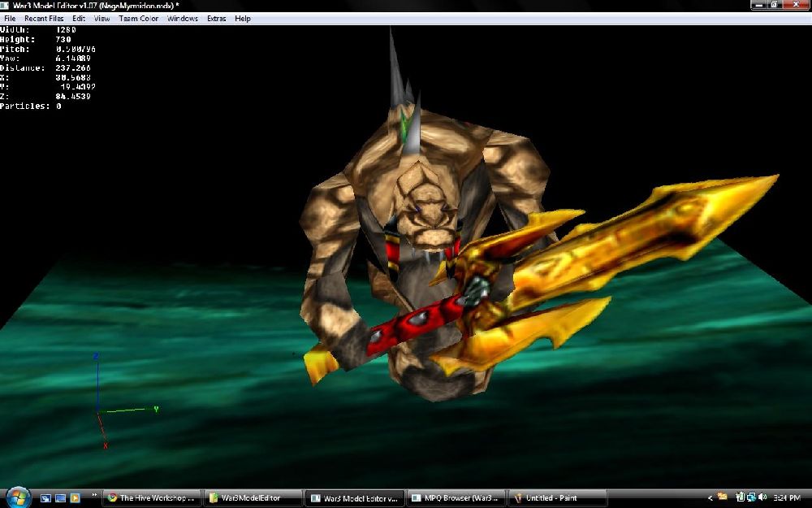This screenshot has width=812, height=508.
Task: Open the volume tray icon
Action: (x=762, y=497)
